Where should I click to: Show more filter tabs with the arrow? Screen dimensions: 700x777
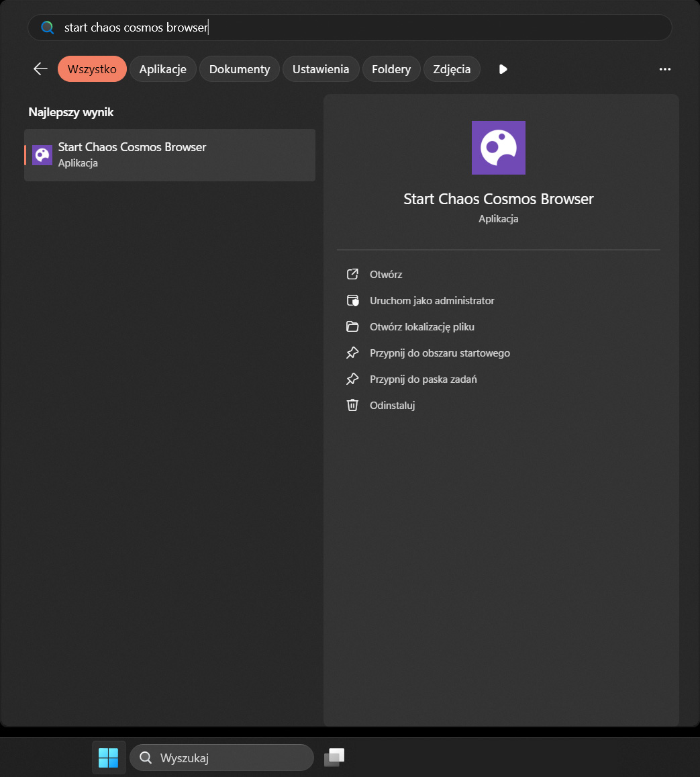click(x=503, y=69)
